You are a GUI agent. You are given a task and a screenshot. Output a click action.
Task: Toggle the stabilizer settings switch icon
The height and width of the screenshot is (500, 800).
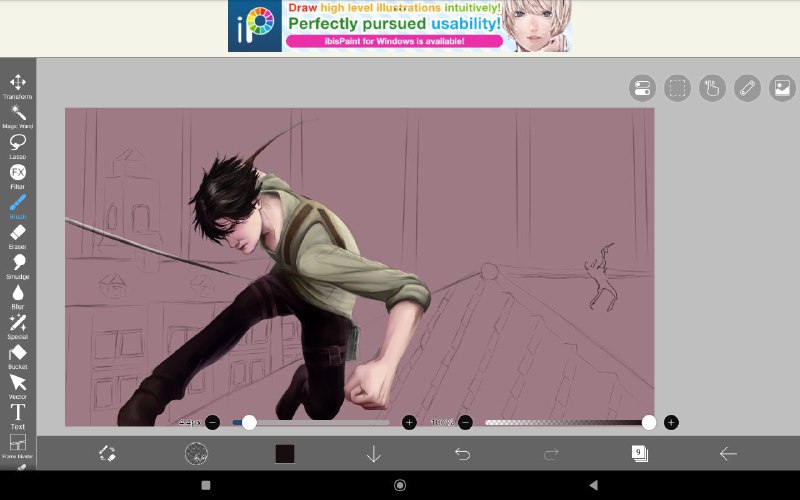[642, 88]
